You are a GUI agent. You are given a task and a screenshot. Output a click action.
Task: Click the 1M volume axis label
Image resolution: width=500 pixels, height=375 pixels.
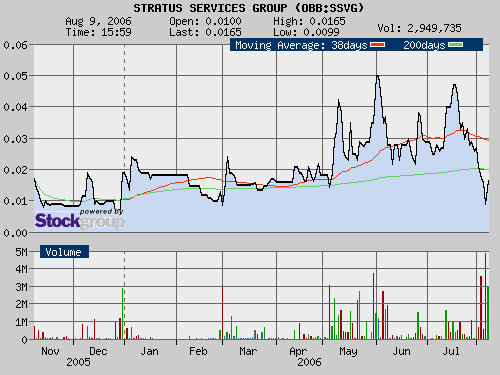click(x=21, y=322)
